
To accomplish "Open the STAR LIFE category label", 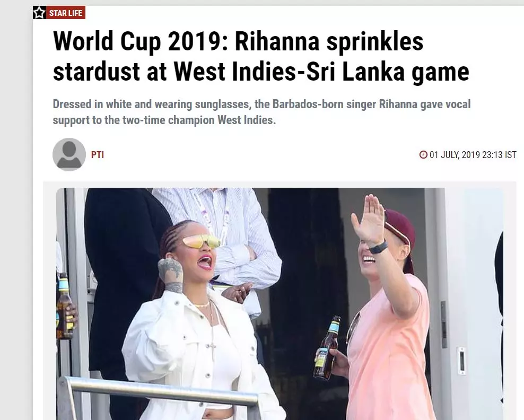I will 66,13.
